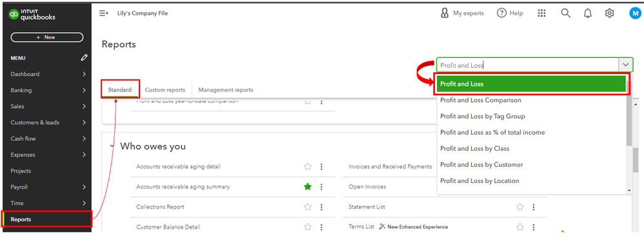Expand Customers & leads chevron
Screen dimensions: 644x237
point(84,122)
